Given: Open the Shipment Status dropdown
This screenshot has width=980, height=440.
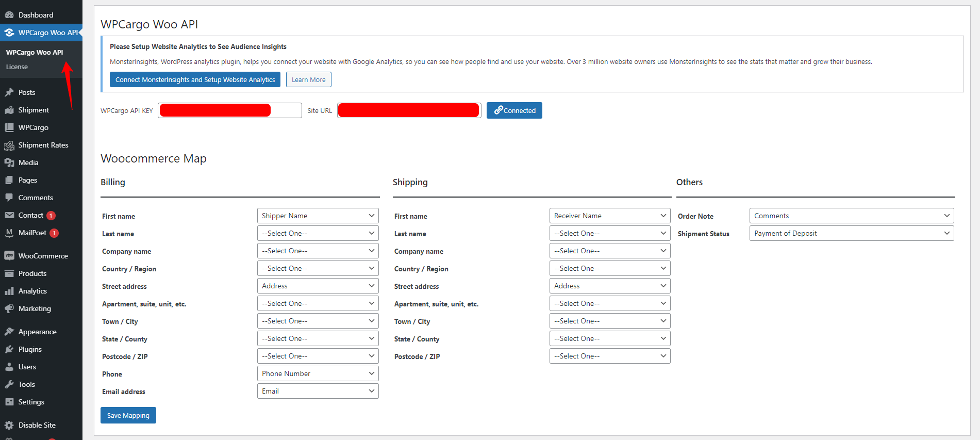Looking at the screenshot, I should point(851,233).
